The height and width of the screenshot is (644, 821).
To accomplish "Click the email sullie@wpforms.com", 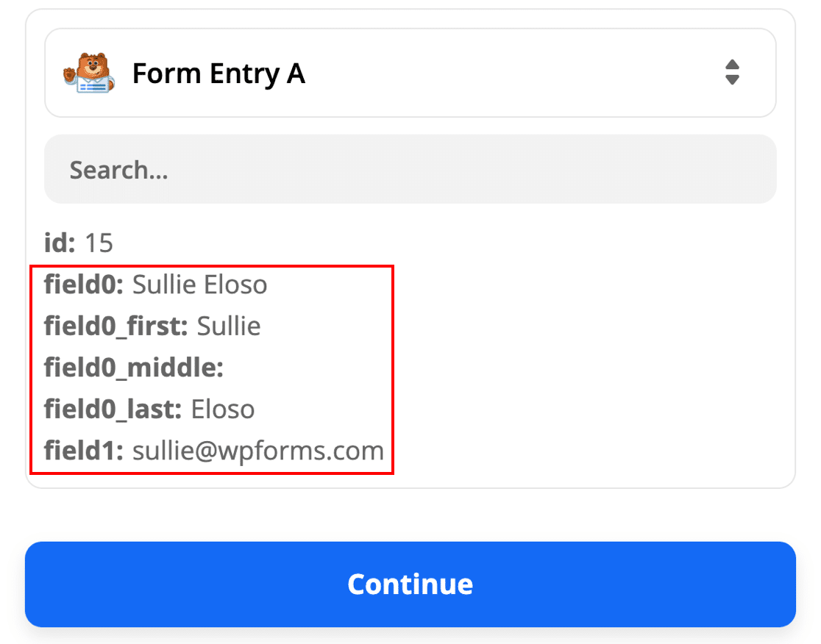I will pyautogui.click(x=258, y=451).
